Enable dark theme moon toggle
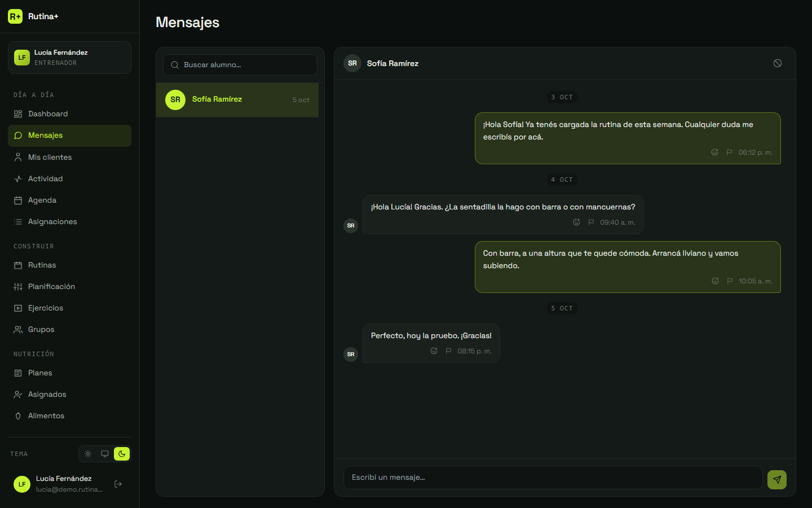The height and width of the screenshot is (508, 812). [122, 454]
